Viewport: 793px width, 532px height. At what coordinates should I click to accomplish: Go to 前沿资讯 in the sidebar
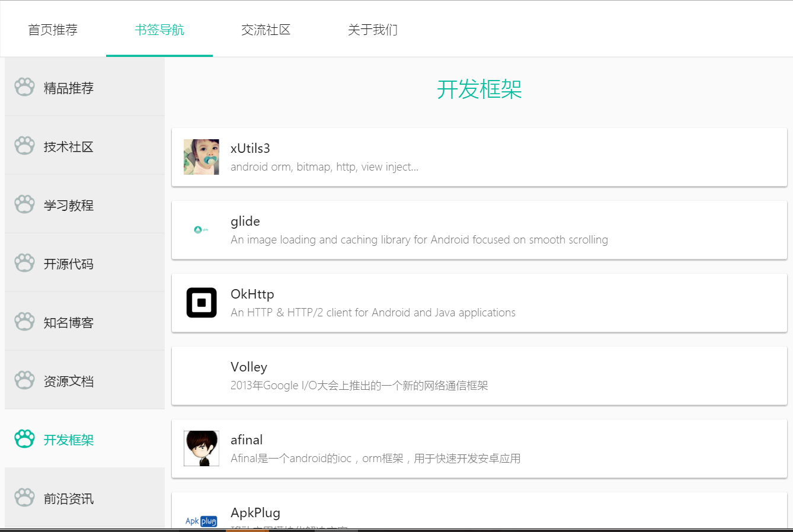[x=85, y=498]
